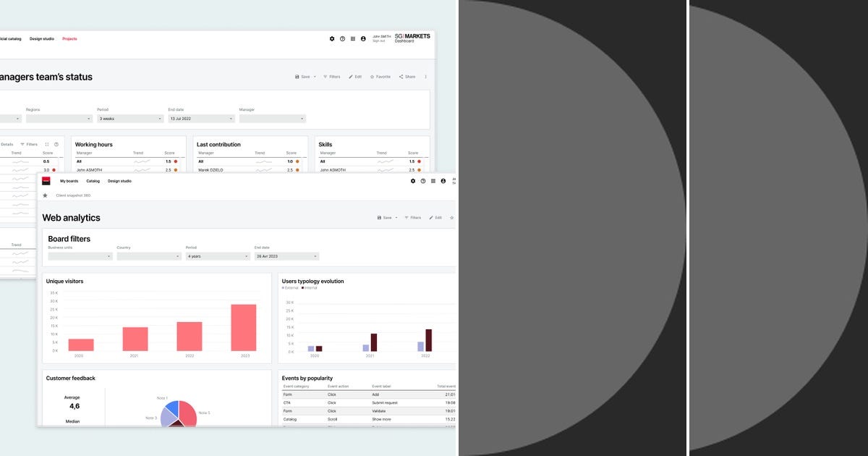
Task: Click the External color swatch in the chart legend
Action: [x=283, y=287]
